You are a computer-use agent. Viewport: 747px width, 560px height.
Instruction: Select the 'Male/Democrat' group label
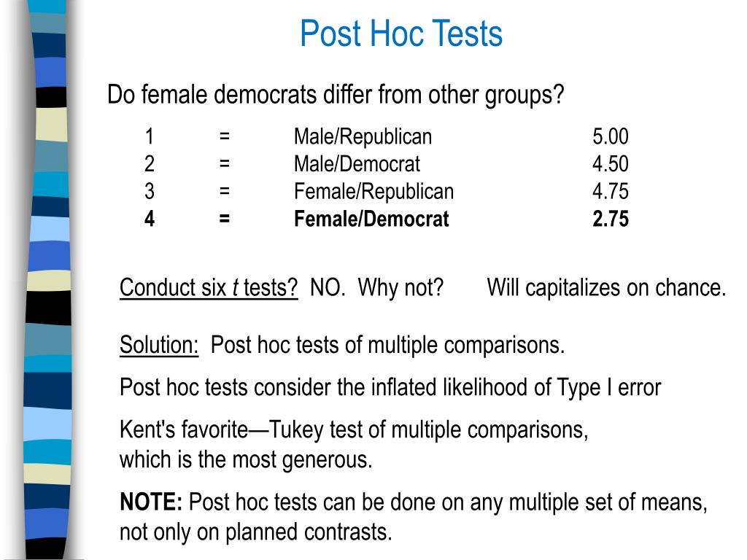(x=357, y=164)
